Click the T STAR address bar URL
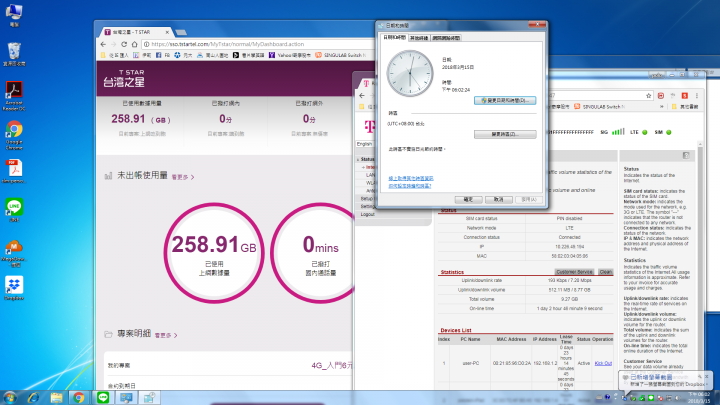720x405 pixels. 227,44
